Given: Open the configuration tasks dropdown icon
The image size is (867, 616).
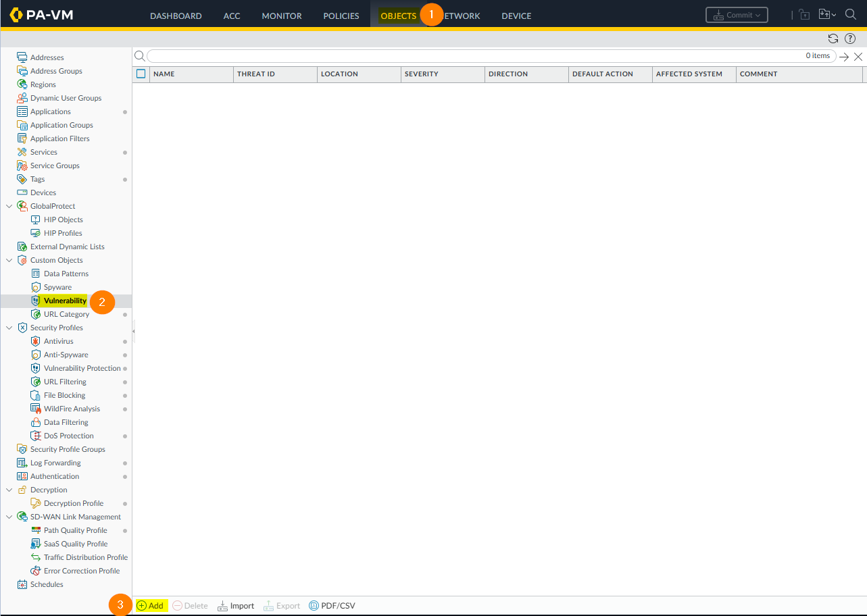Looking at the screenshot, I should click(x=827, y=15).
